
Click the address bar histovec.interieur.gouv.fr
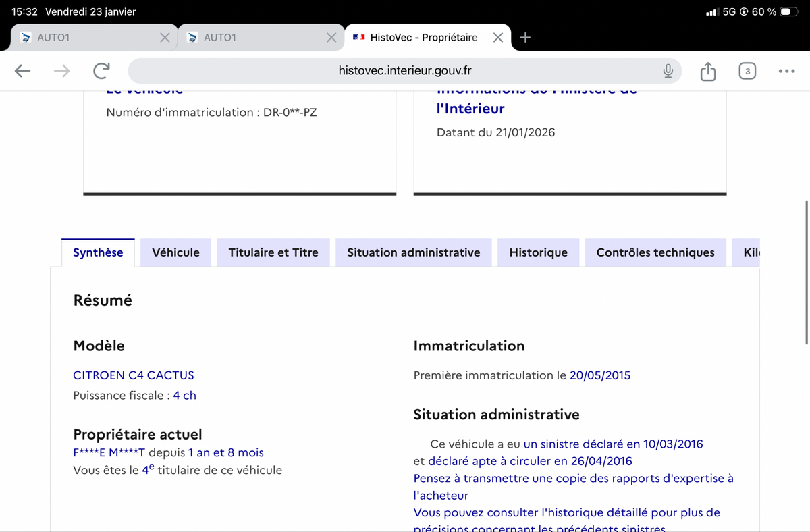405,70
